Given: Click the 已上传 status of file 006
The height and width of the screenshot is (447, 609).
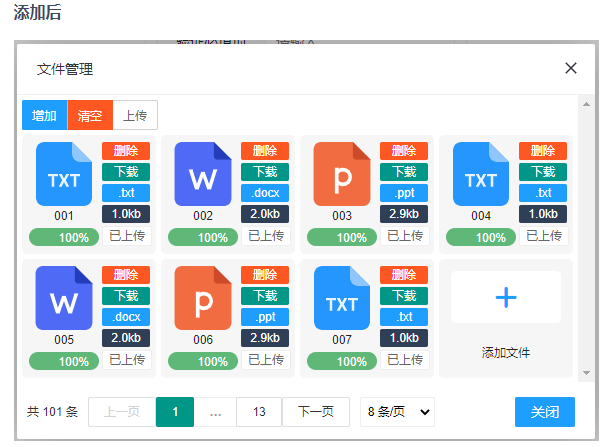Looking at the screenshot, I should click(266, 360).
